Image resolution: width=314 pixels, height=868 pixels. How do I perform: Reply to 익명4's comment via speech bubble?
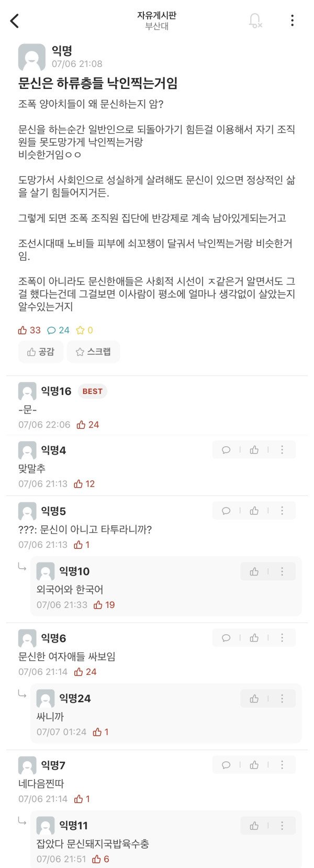pos(226,450)
